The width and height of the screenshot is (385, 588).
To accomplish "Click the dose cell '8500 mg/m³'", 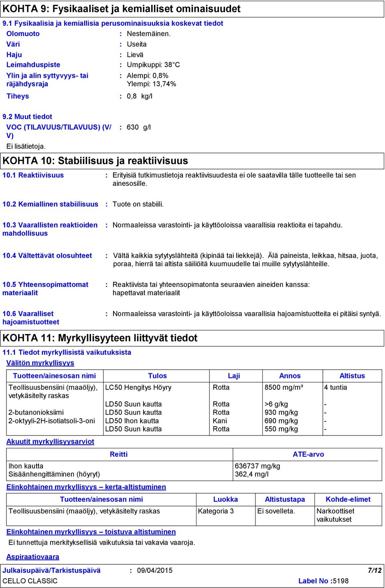I will point(284,387).
